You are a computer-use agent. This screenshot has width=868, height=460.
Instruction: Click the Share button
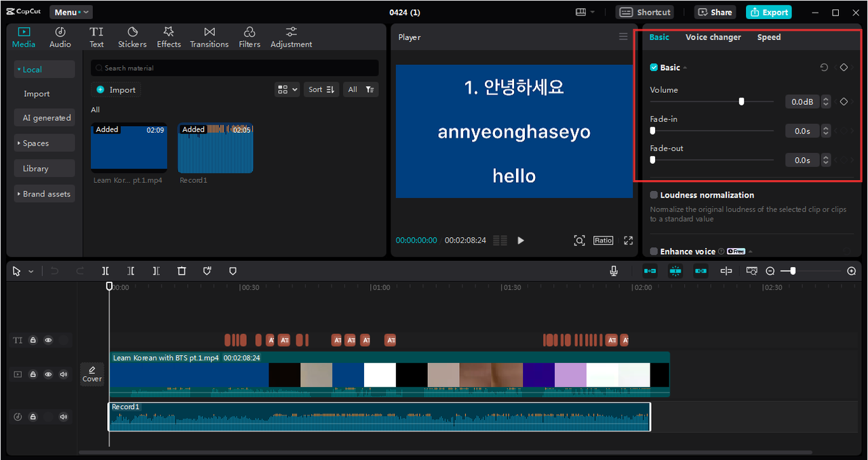pos(715,12)
